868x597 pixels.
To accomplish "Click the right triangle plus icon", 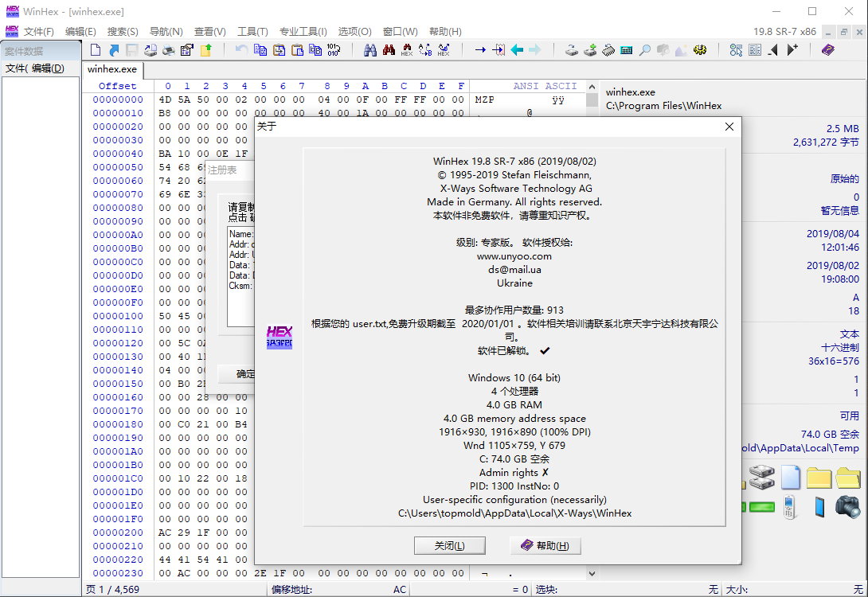I will coord(792,50).
